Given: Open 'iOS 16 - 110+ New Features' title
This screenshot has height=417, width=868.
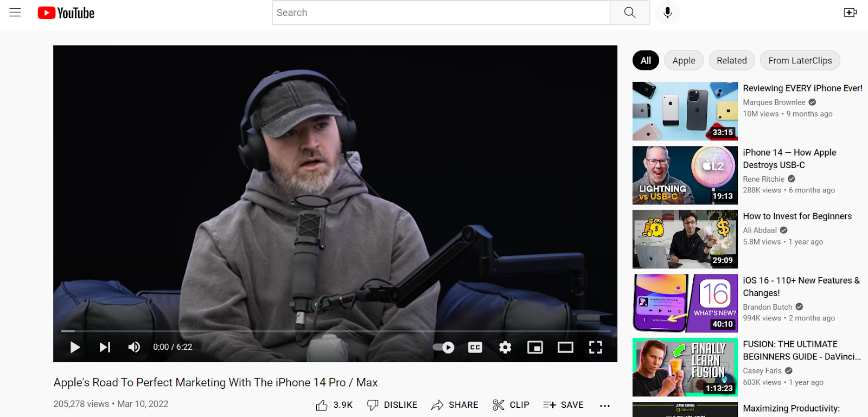Looking at the screenshot, I should 801,286.
